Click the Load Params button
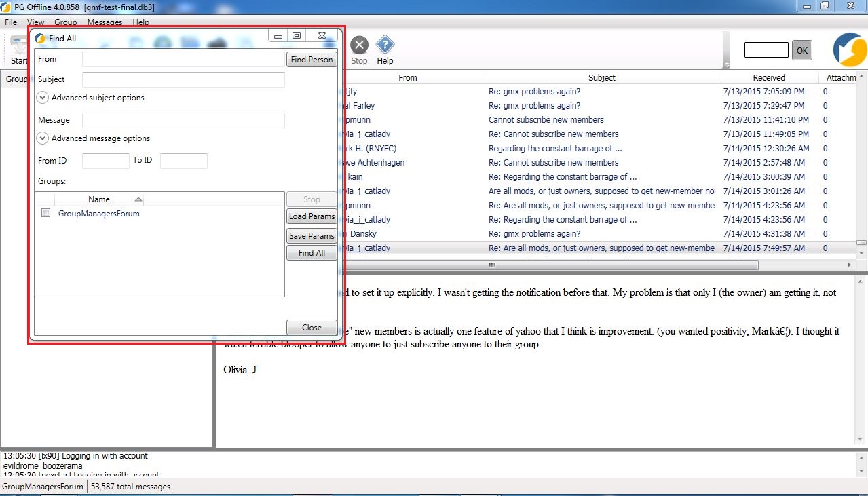The image size is (868, 496). [312, 216]
